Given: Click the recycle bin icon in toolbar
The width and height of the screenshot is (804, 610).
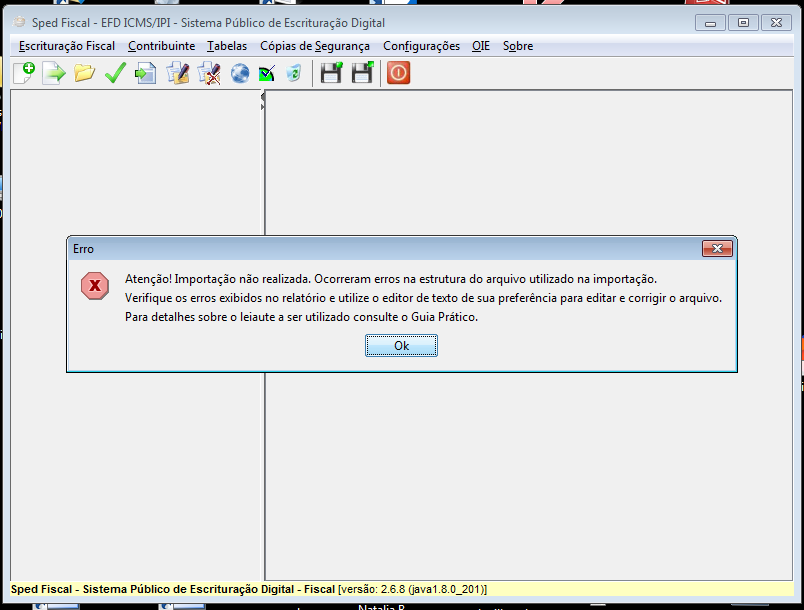Looking at the screenshot, I should [x=294, y=73].
